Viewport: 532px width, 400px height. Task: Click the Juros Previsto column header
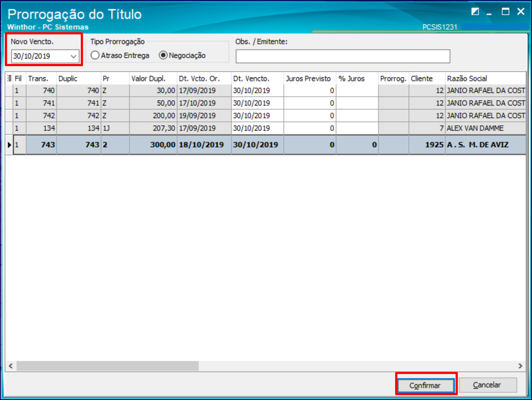point(310,79)
